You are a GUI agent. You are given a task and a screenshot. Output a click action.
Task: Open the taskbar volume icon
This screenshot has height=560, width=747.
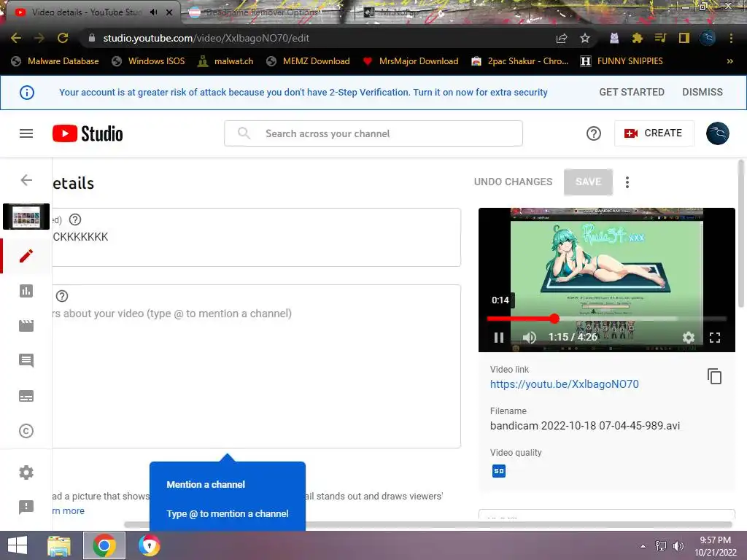pos(678,546)
